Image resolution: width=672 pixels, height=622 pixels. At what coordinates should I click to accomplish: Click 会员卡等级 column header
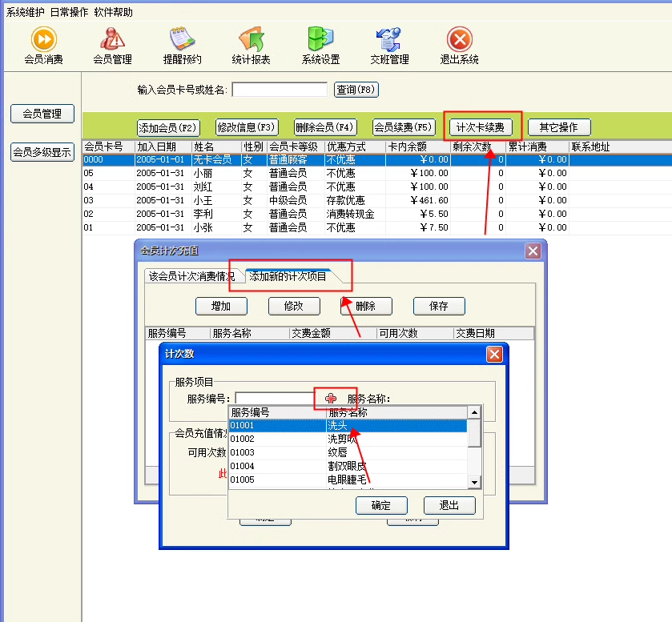click(296, 147)
